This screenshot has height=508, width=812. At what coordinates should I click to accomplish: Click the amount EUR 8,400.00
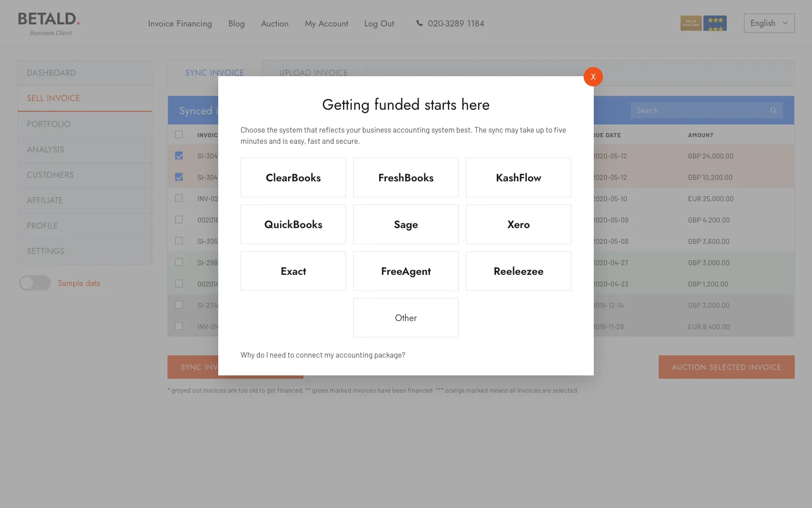tap(709, 327)
